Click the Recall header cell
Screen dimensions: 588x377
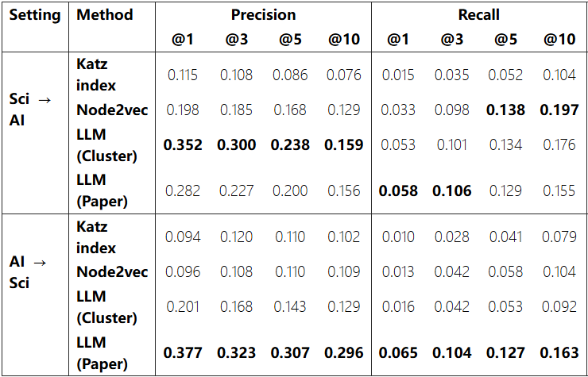479,15
